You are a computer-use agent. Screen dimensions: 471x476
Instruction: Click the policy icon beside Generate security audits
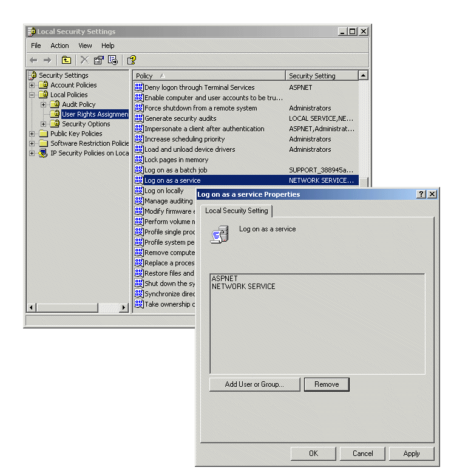(x=138, y=118)
